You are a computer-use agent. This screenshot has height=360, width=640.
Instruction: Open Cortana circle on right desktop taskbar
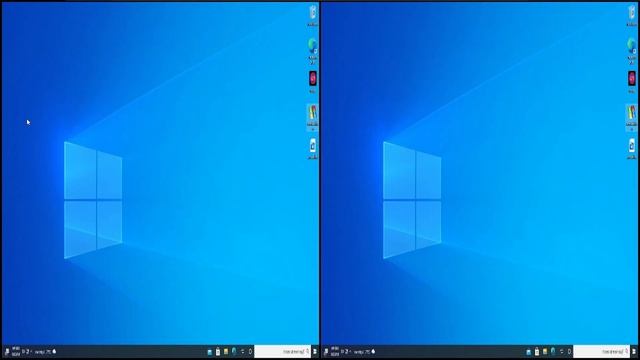tap(569, 351)
